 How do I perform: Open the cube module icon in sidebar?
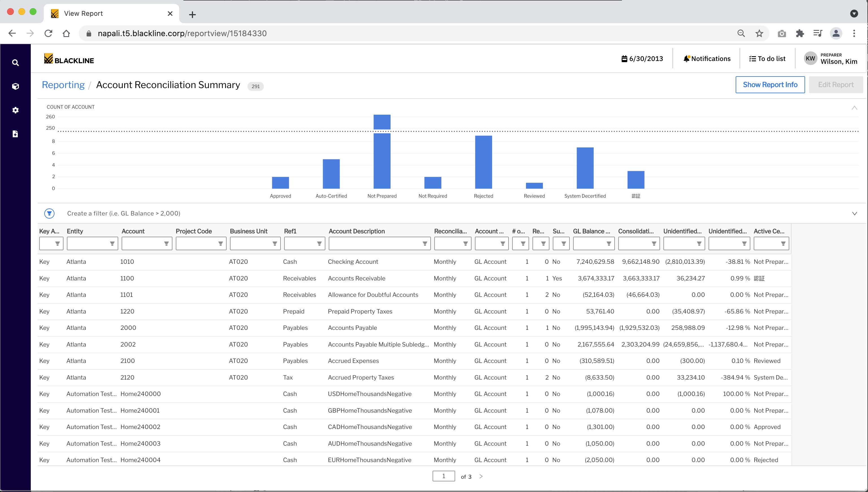pos(15,86)
